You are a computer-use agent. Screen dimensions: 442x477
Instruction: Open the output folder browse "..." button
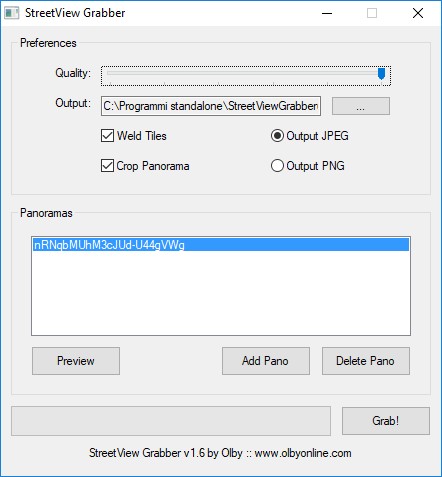pos(361,106)
